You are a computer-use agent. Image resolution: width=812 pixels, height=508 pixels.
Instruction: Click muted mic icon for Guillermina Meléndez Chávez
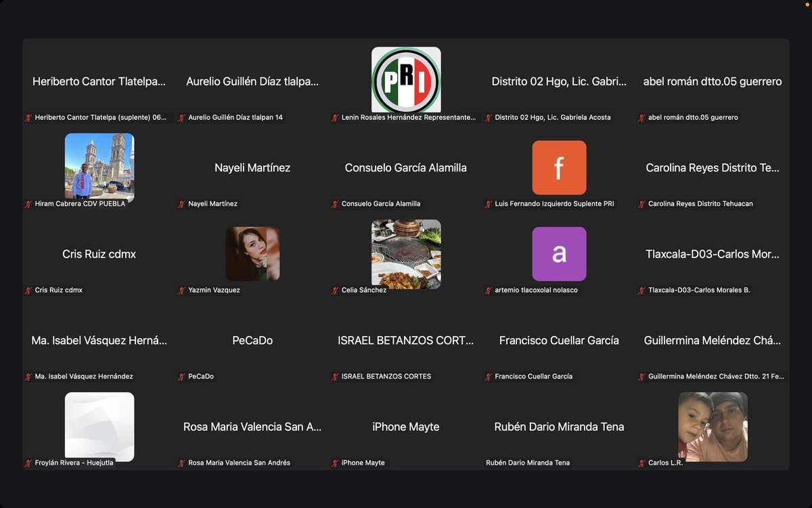pyautogui.click(x=641, y=377)
